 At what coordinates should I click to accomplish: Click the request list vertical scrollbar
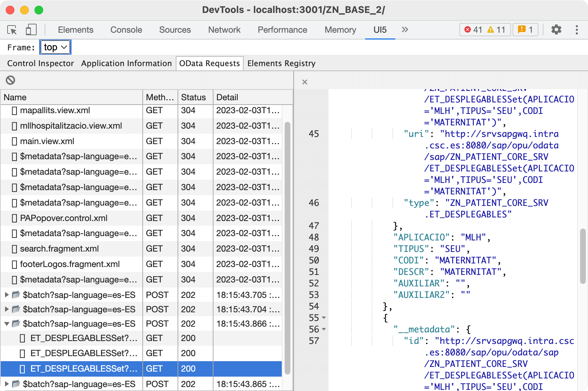(x=287, y=248)
